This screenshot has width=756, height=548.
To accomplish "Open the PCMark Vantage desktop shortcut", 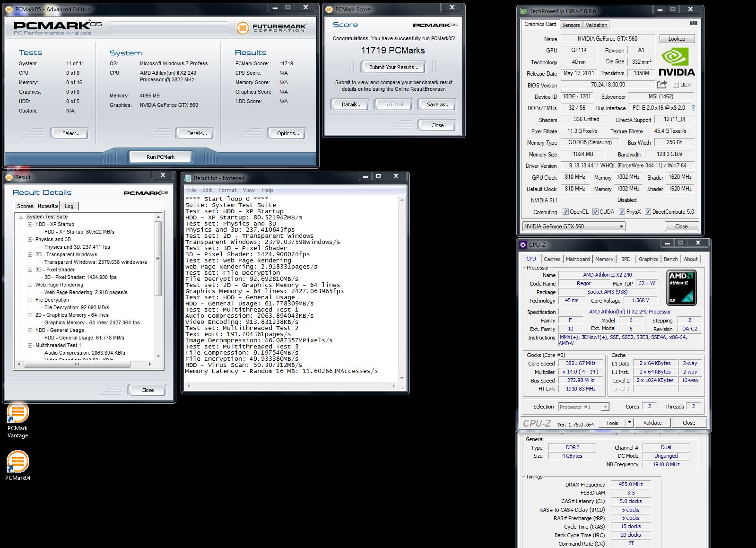I will pos(17,420).
